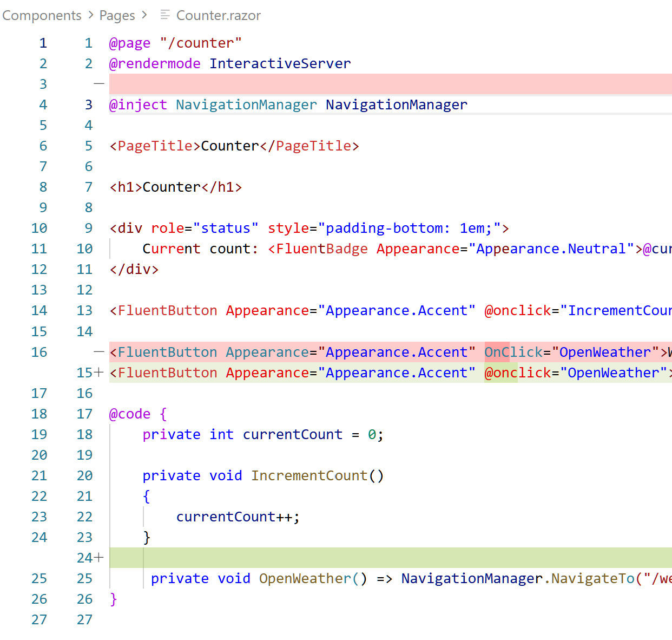Click the @code { line
The width and height of the screenshot is (672, 640).
(x=139, y=414)
